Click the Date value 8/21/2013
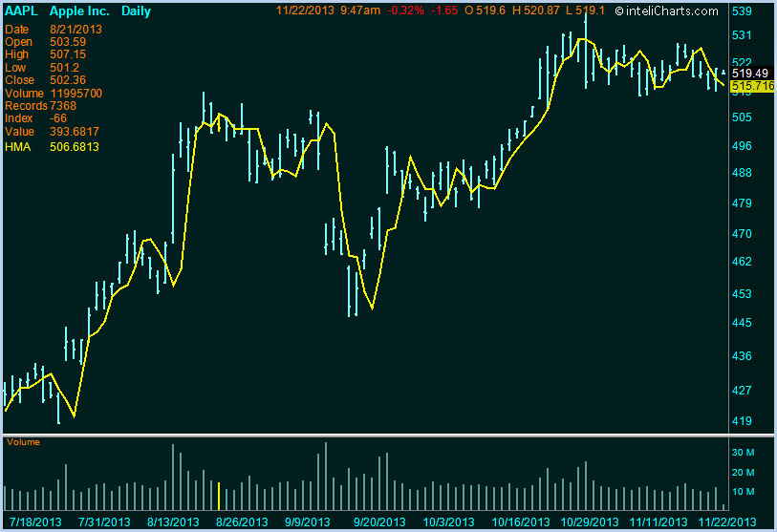Screen dimensions: 777x532 click(x=76, y=30)
